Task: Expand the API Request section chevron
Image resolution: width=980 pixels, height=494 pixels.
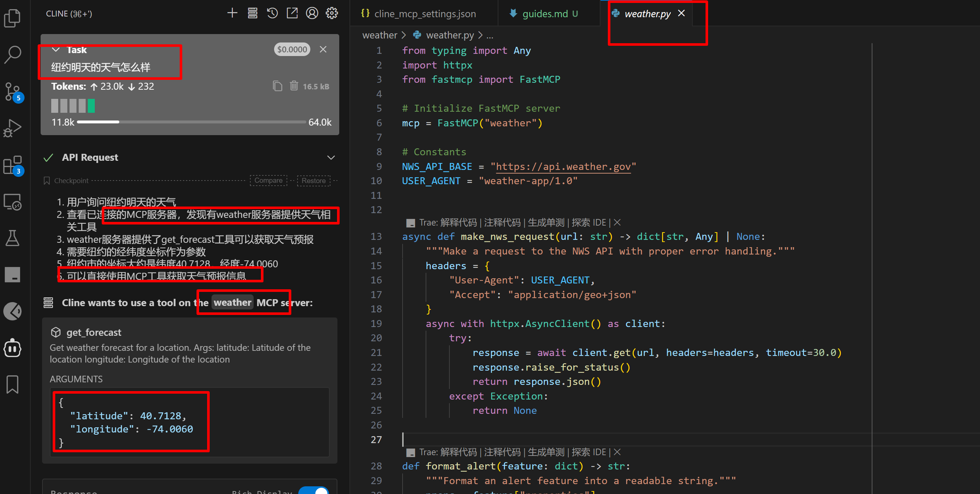Action: [331, 157]
